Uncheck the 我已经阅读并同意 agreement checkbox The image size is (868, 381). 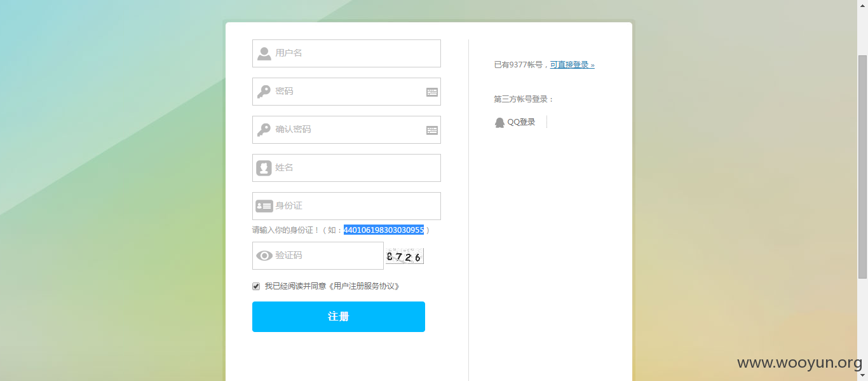tap(256, 286)
